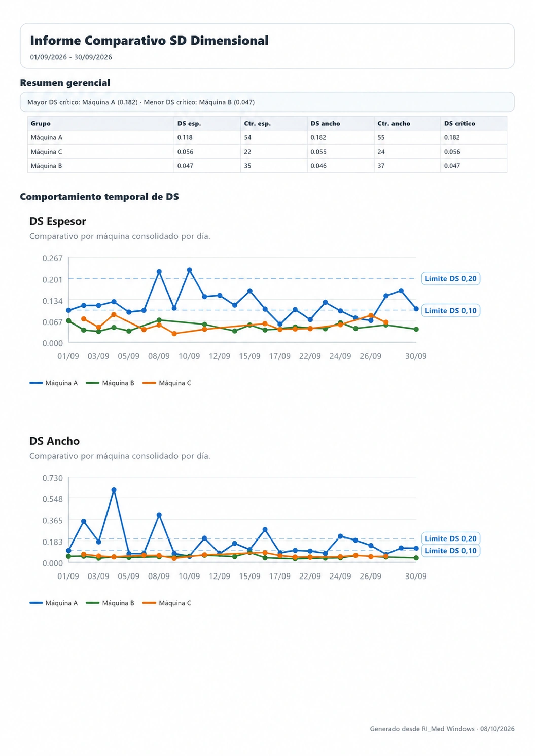The image size is (535, 756).
Task: Toggle Máquina A legend in DS Ancho chart
Action: (54, 603)
